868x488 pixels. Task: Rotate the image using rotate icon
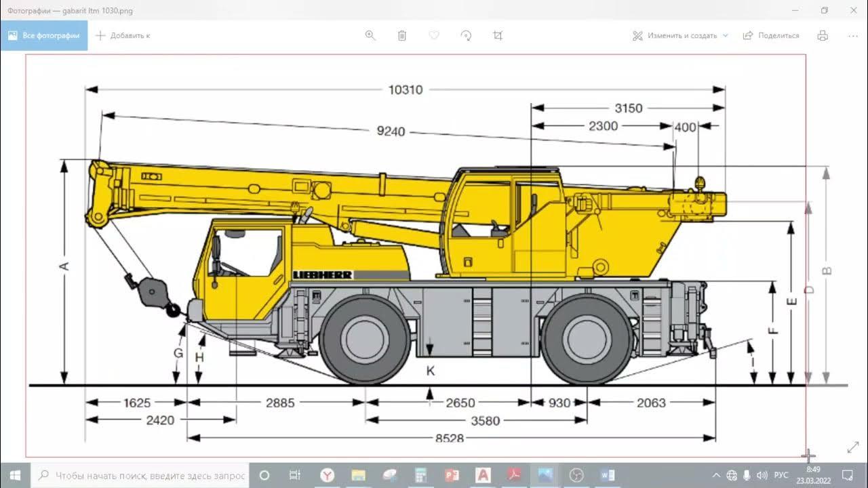coord(466,35)
